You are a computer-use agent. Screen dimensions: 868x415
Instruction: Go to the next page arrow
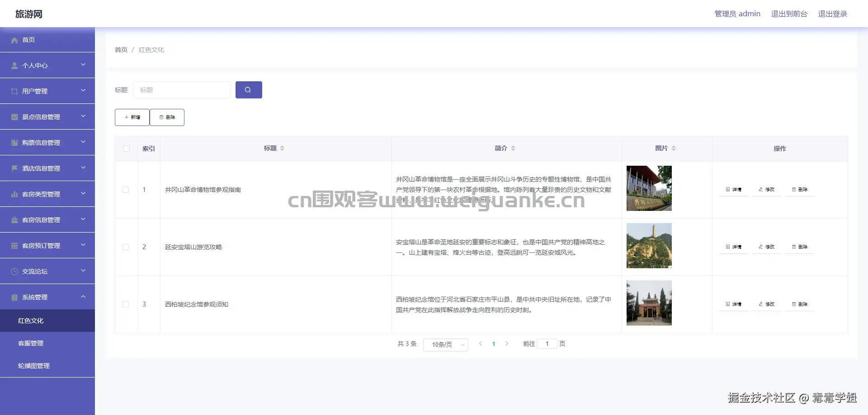(x=507, y=344)
